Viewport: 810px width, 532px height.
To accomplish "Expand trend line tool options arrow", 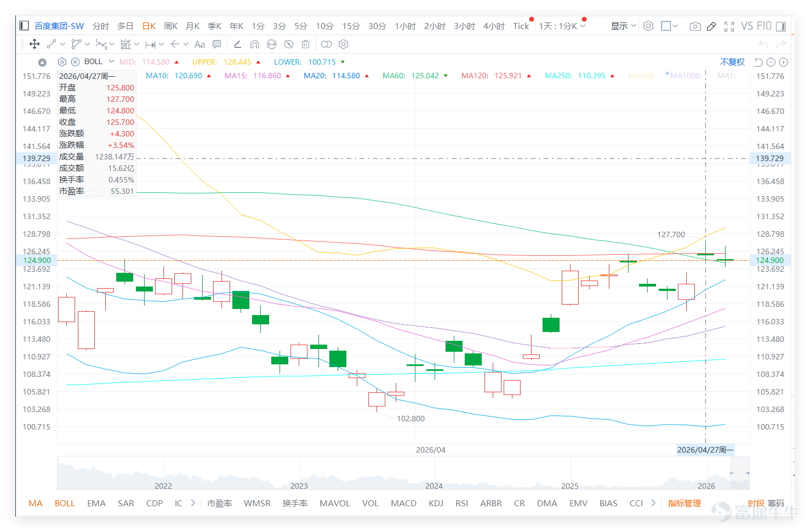I will (x=62, y=44).
